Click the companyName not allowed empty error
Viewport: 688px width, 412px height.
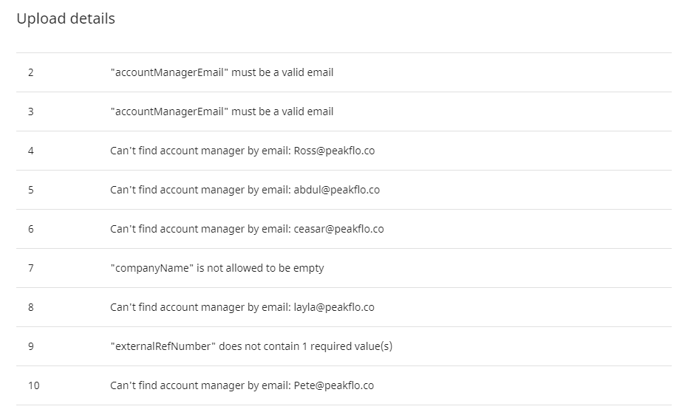pyautogui.click(x=217, y=268)
